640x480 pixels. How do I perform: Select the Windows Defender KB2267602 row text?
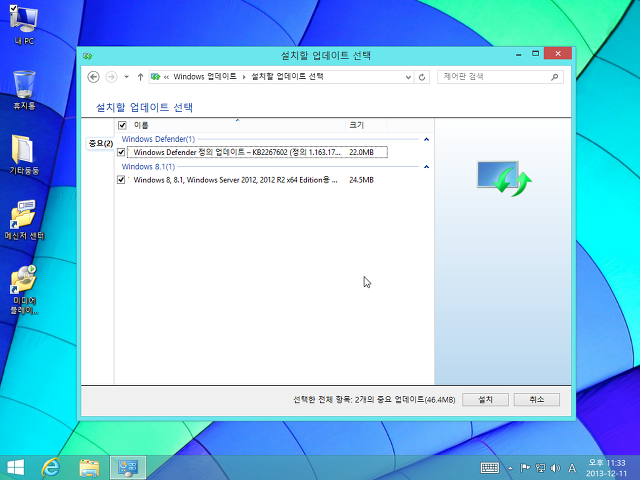click(x=237, y=152)
